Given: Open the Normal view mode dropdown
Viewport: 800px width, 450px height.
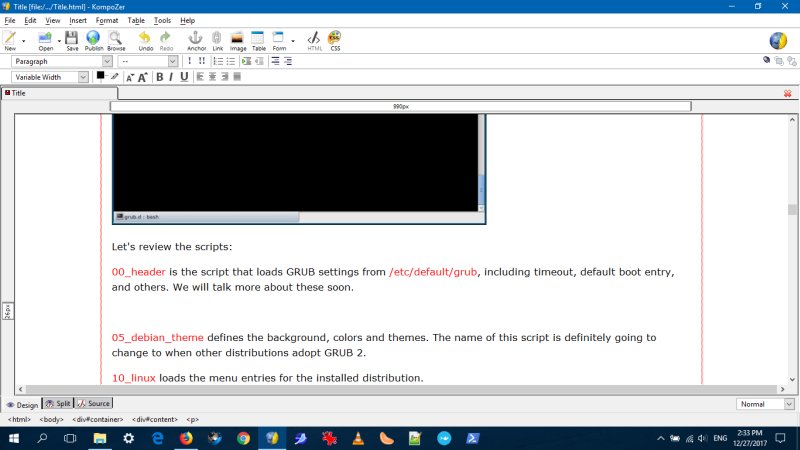Looking at the screenshot, I should point(765,404).
